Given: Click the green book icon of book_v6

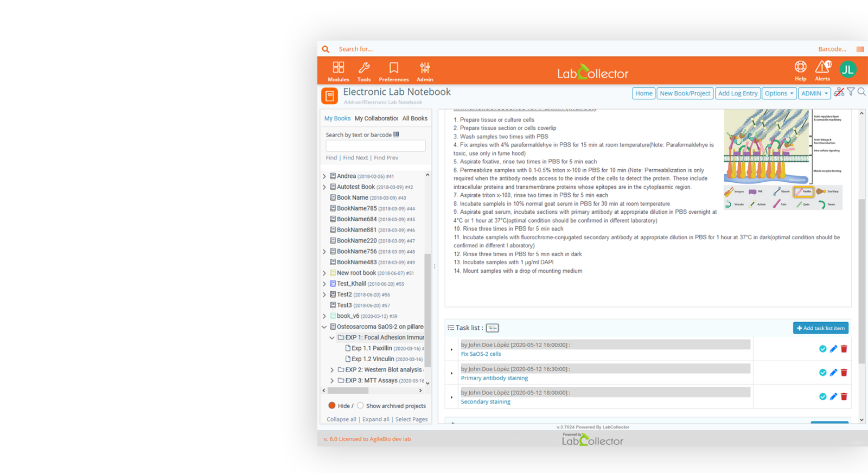Looking at the screenshot, I should pos(333,316).
